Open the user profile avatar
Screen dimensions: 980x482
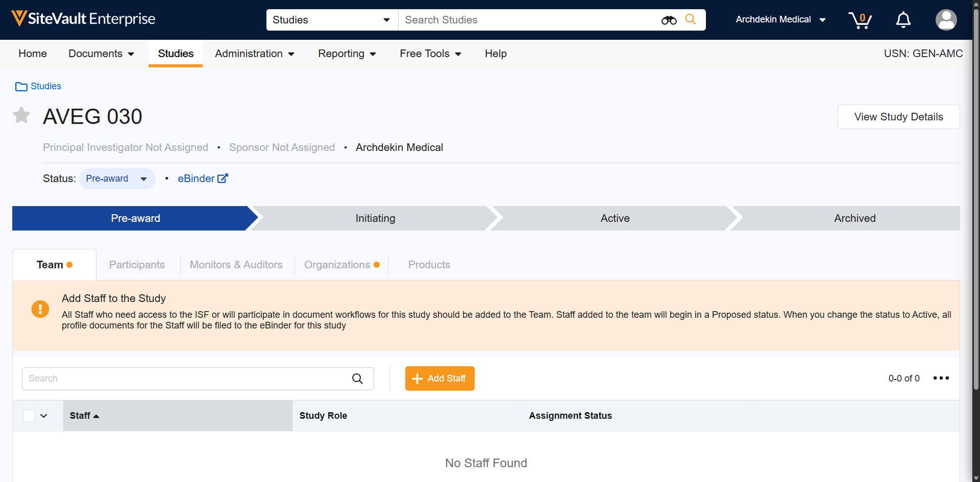946,20
